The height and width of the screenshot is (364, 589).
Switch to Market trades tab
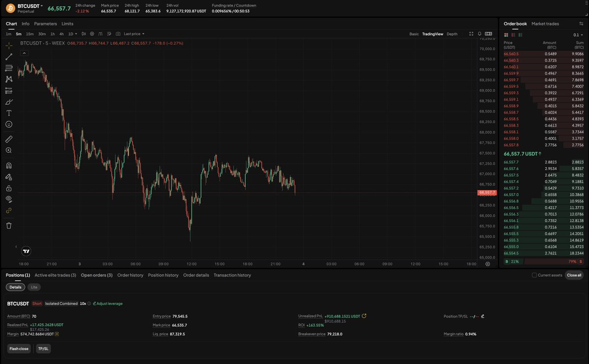[545, 24]
